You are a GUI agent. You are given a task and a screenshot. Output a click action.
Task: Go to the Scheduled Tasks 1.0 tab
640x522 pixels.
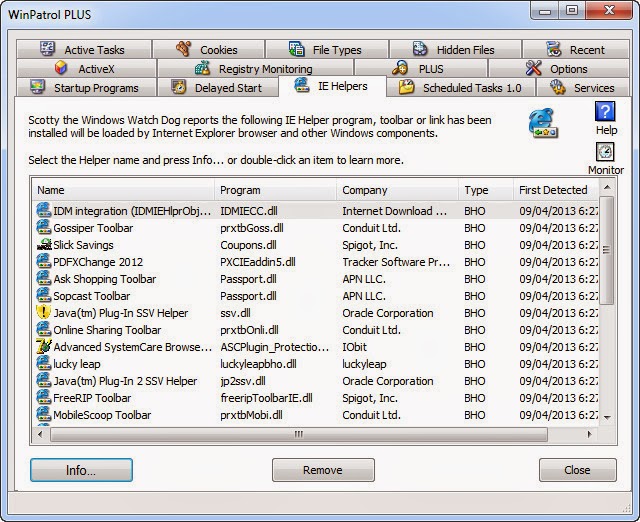(461, 88)
